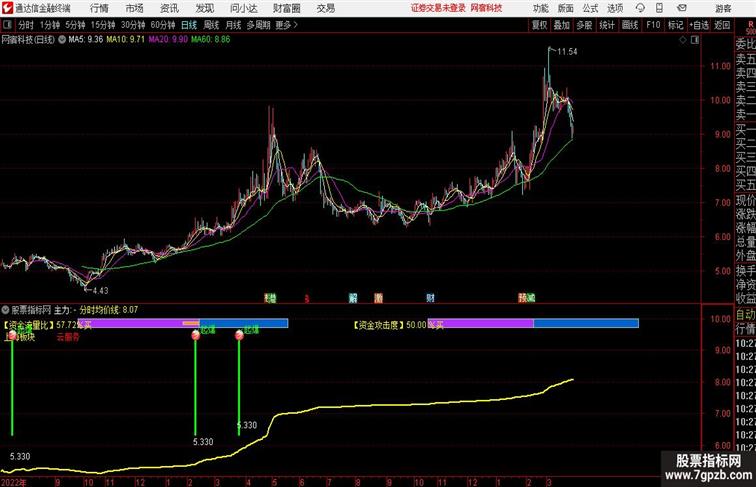
Task: Click the third red signal marker ball
Action: coord(239,335)
